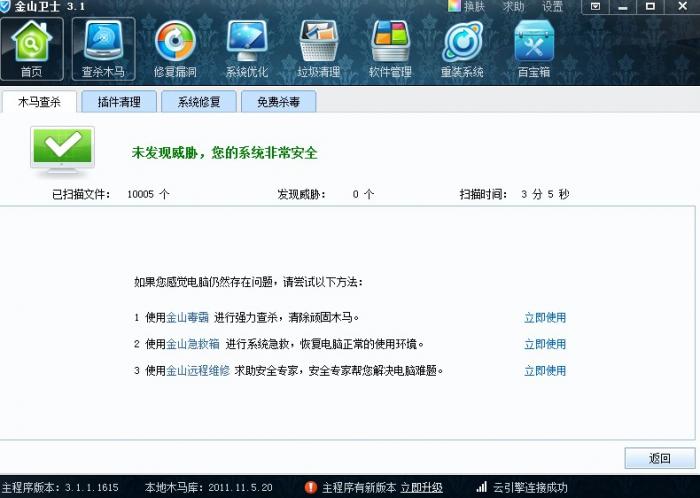Select the 查杀木马 trojan scan icon
700x498 pixels.
point(103,49)
